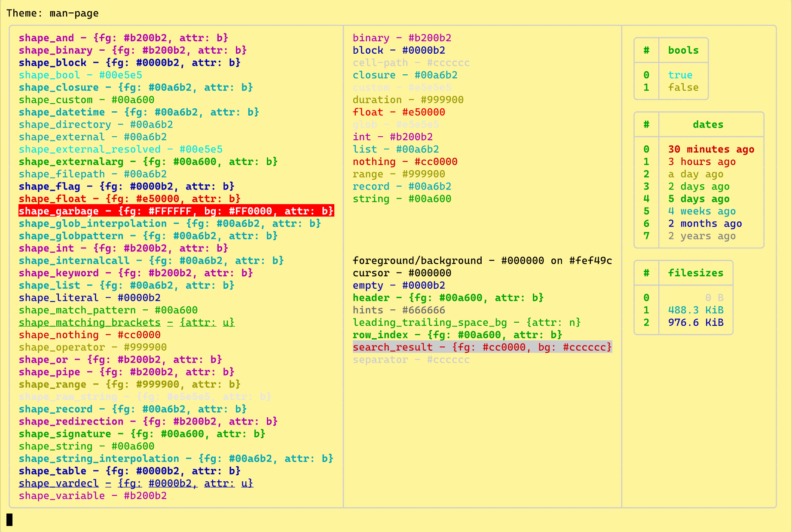
Task: Click the shape_nothing #cc0000 entry
Action: 90,335
